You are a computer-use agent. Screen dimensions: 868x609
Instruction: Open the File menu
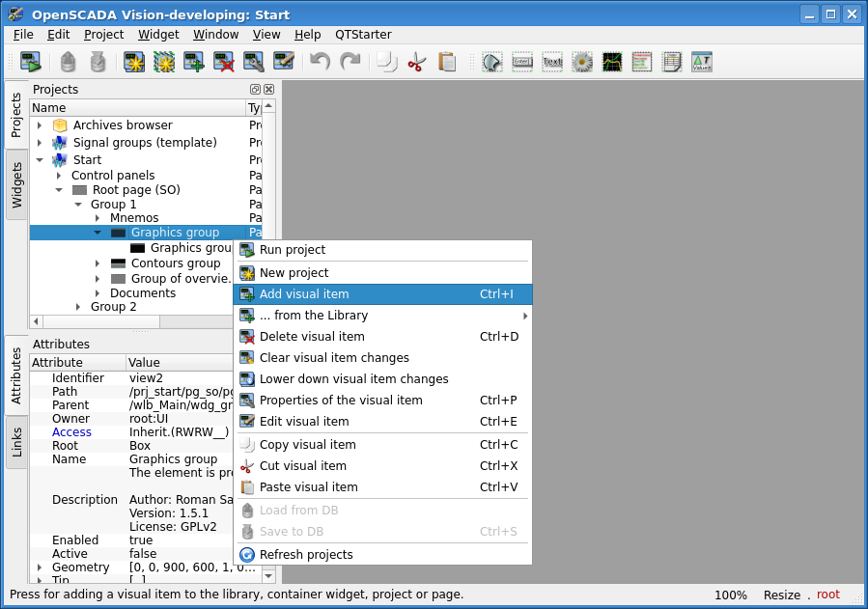pos(23,35)
